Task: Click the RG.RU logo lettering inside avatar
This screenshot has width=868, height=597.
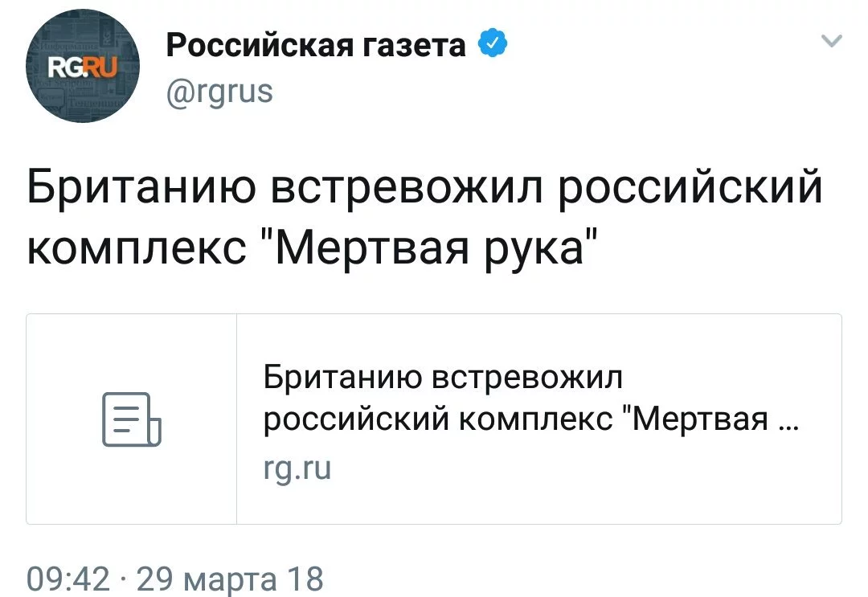Action: coord(83,67)
